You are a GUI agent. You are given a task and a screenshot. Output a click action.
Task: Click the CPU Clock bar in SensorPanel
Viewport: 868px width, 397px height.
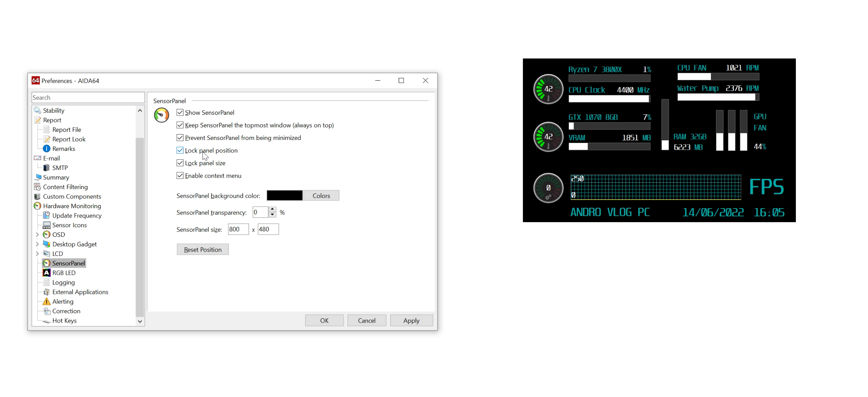click(x=609, y=99)
